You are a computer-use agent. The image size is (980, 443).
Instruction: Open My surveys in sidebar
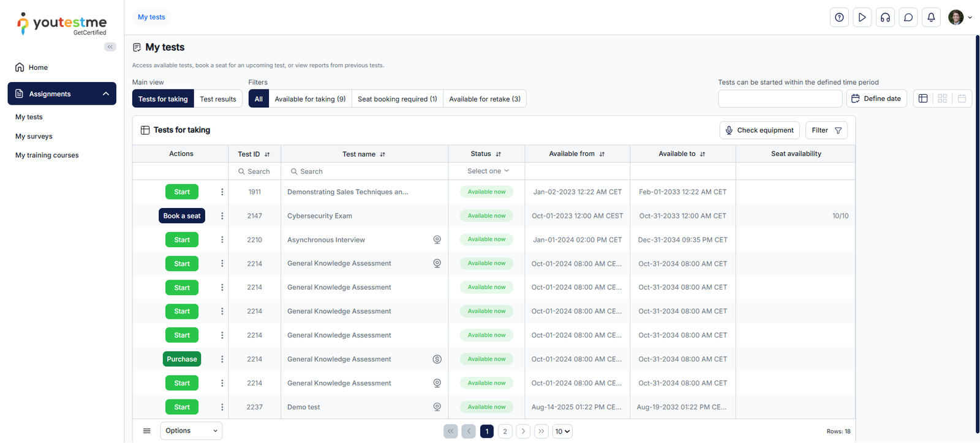pyautogui.click(x=34, y=136)
